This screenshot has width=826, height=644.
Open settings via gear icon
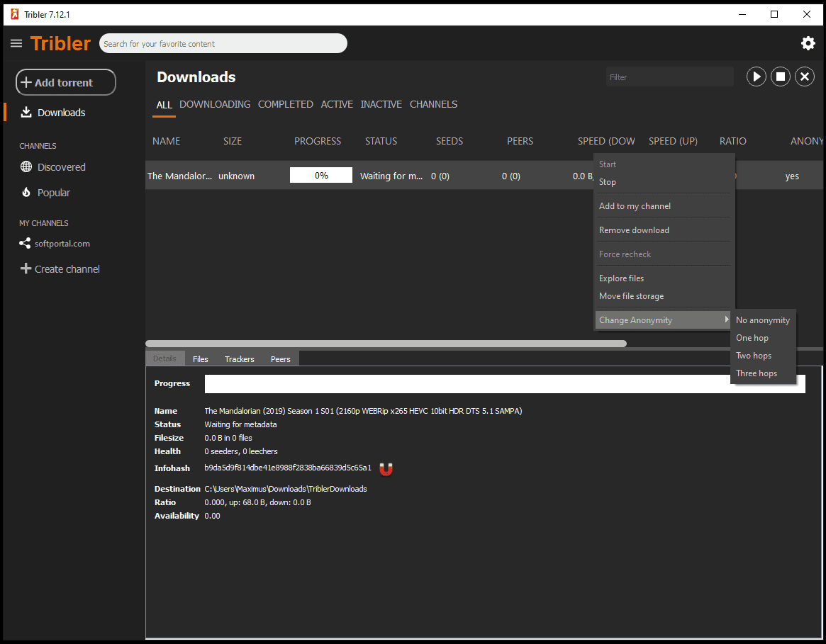[x=808, y=43]
